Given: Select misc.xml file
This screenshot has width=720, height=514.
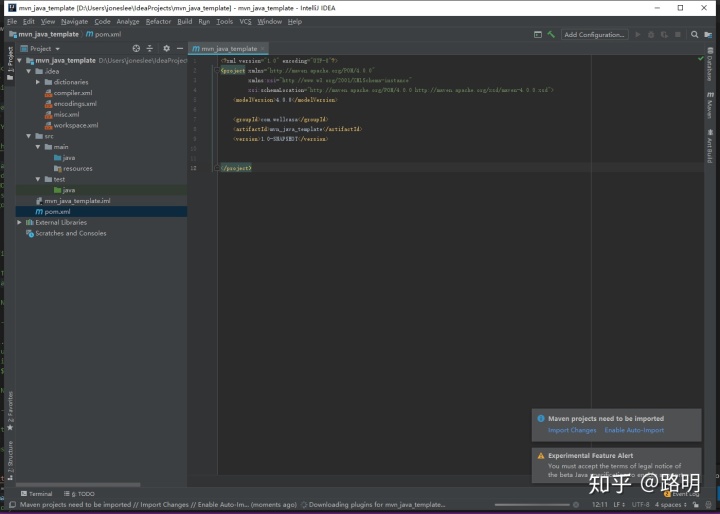Looking at the screenshot, I should 62,114.
